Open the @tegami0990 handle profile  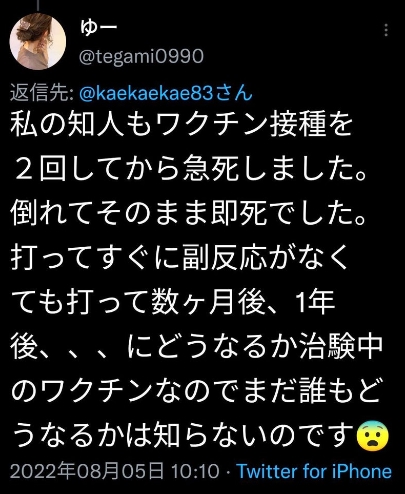coord(141,56)
